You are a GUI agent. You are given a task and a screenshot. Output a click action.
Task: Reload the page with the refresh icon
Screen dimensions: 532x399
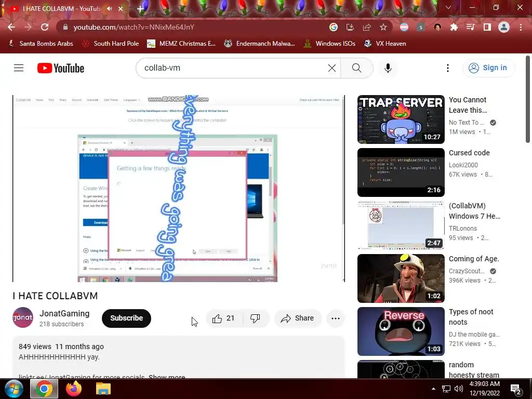pyautogui.click(x=45, y=27)
